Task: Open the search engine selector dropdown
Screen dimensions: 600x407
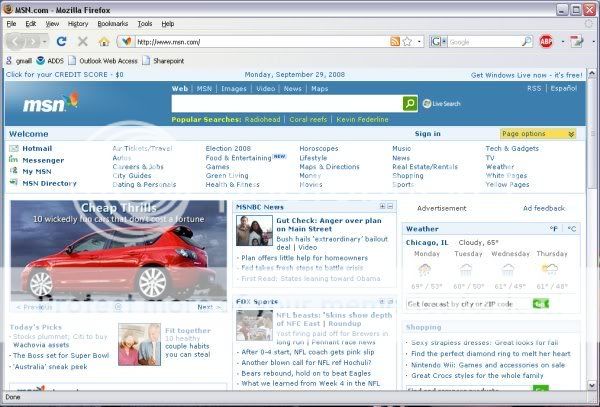Action: tap(444, 42)
